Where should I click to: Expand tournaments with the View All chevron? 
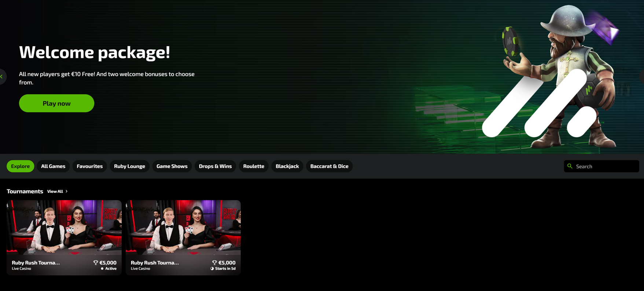point(66,191)
